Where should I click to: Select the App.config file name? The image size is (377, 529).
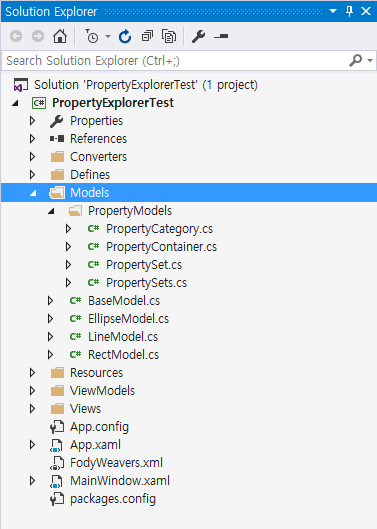[99, 427]
